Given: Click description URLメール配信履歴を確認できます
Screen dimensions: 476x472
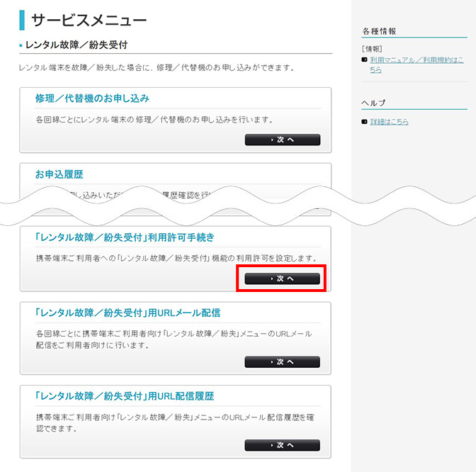Looking at the screenshot, I should click(175, 423).
